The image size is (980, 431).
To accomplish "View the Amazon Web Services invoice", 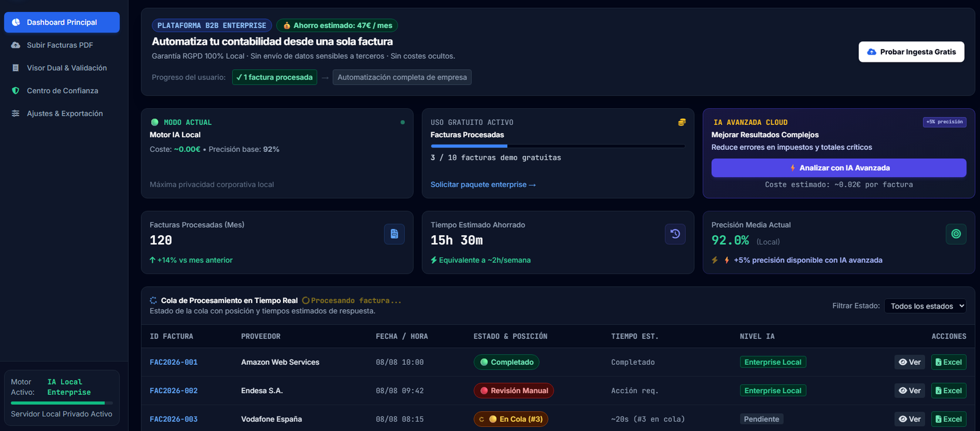I will pyautogui.click(x=910, y=362).
